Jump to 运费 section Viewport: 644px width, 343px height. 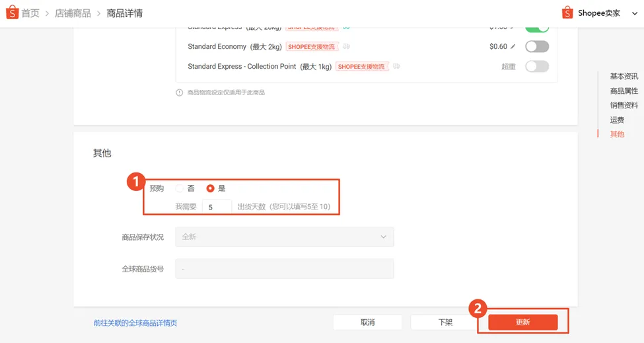(617, 120)
